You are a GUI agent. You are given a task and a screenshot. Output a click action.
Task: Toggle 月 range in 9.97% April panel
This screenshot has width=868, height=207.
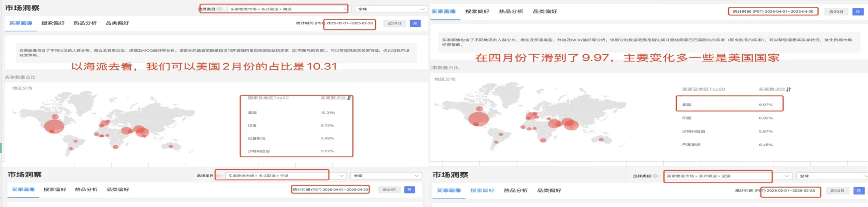[858, 11]
